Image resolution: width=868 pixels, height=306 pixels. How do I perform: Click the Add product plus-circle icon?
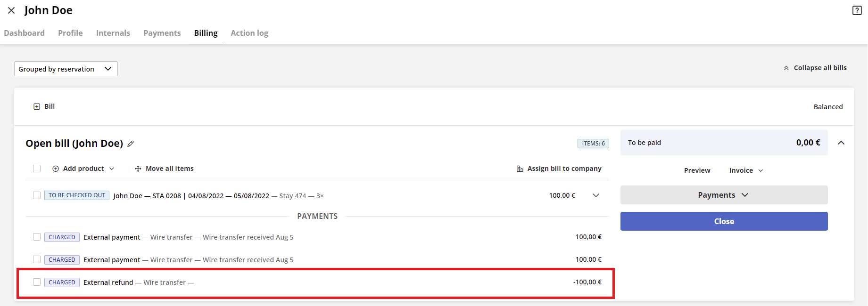56,169
